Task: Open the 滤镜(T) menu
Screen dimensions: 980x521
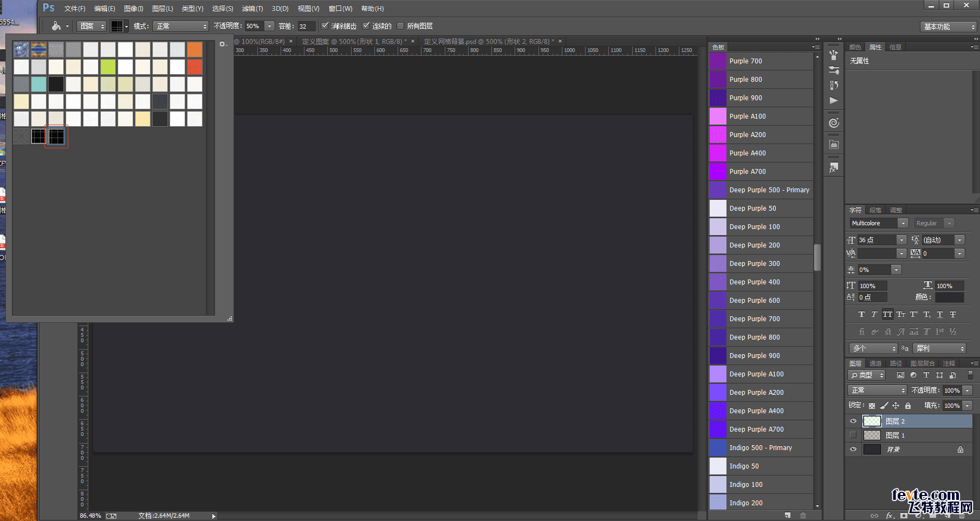Action: (x=252, y=9)
